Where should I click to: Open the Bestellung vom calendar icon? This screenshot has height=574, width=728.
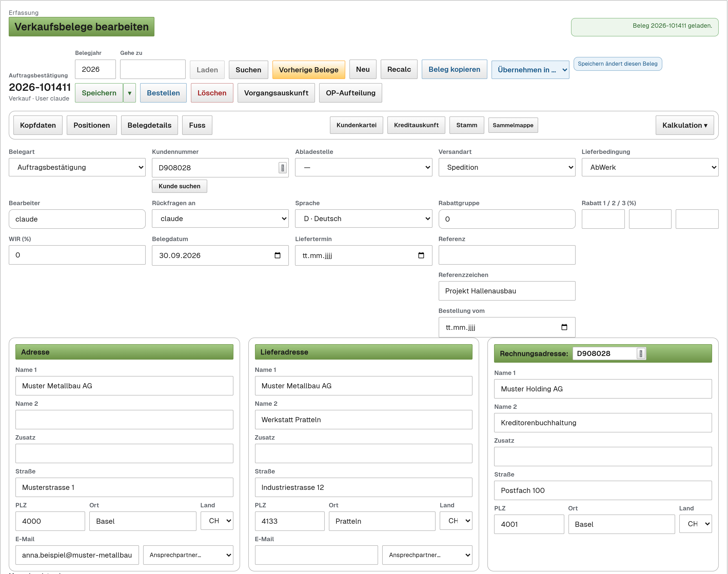click(564, 327)
